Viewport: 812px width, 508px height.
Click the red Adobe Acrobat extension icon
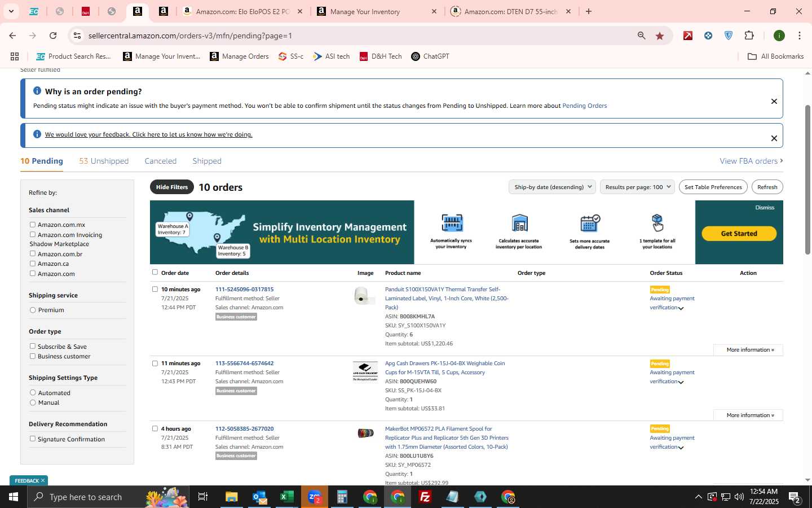pos(688,36)
